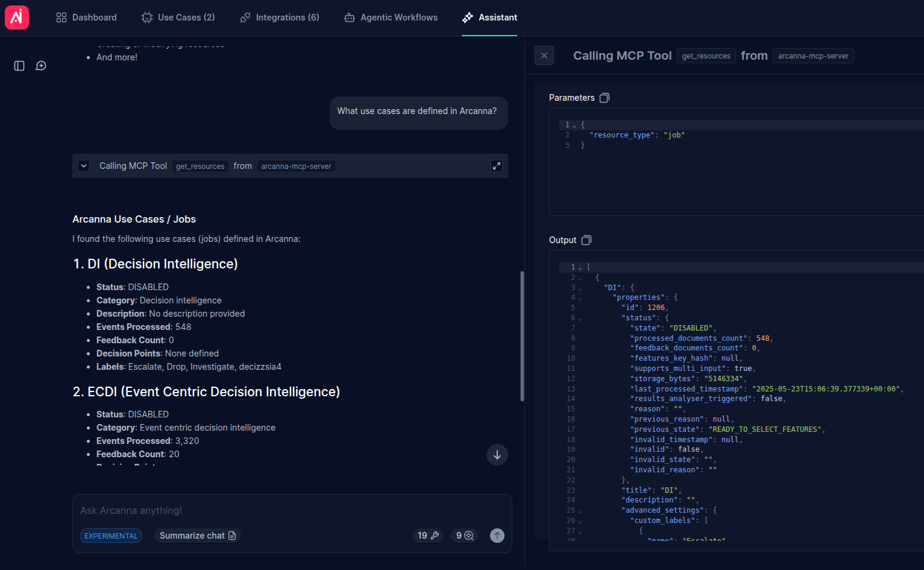Viewport: 924px width, 570px height.
Task: Fold Output JSON object at line 2
Action: click(x=580, y=278)
